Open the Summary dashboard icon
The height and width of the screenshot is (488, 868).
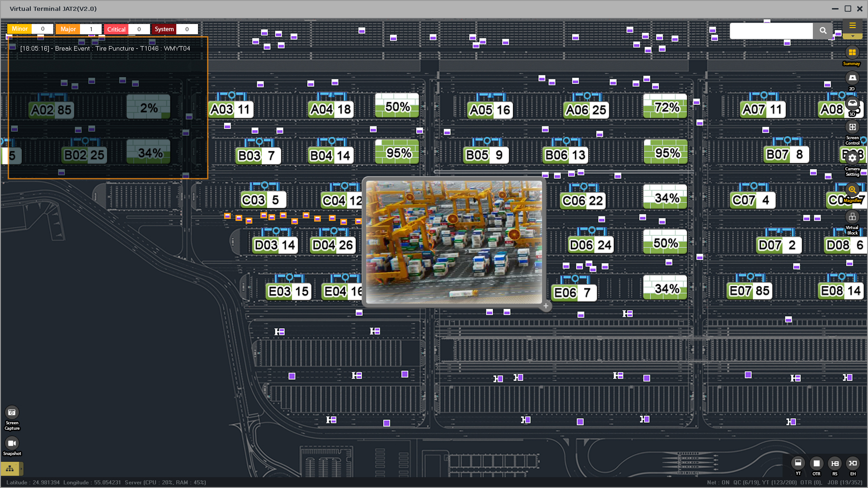click(x=852, y=53)
